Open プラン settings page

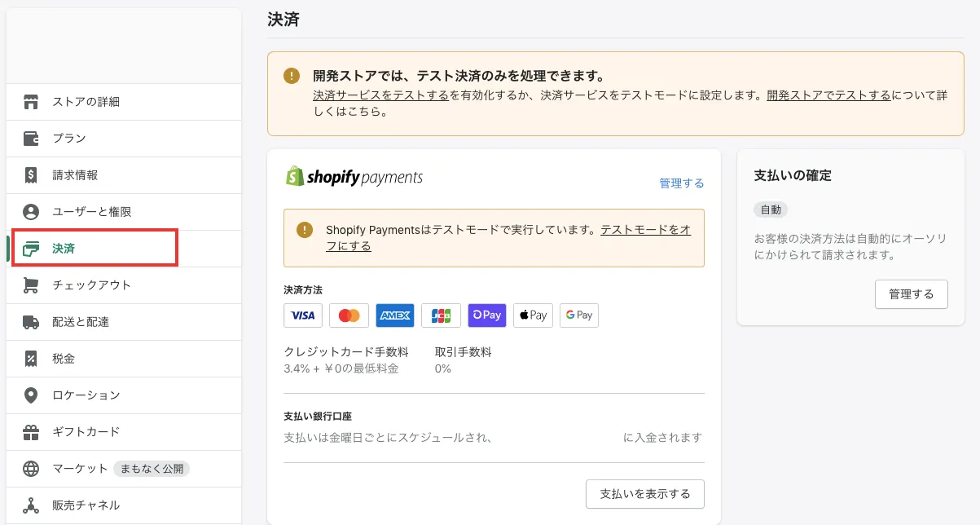[124, 139]
